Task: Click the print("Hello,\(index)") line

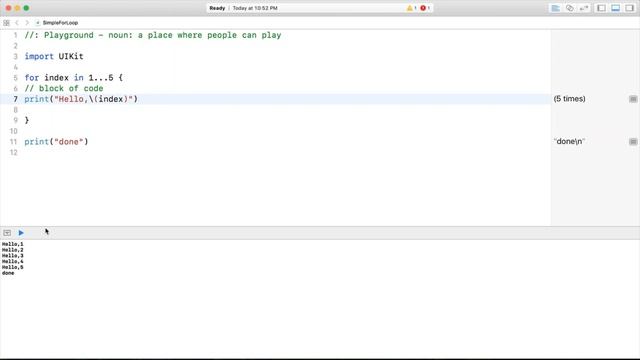Action: (x=81, y=99)
